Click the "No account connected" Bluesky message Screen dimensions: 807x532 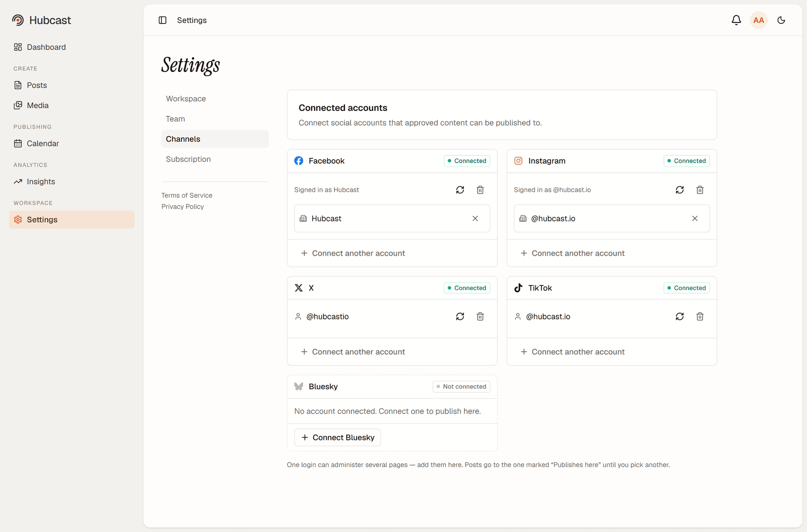pos(387,411)
